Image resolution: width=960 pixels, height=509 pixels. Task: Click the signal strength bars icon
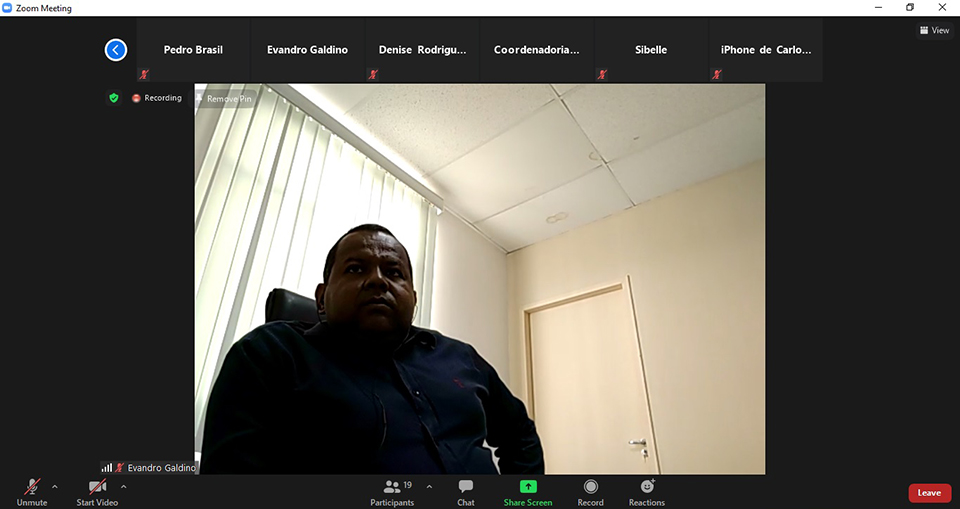(x=106, y=467)
